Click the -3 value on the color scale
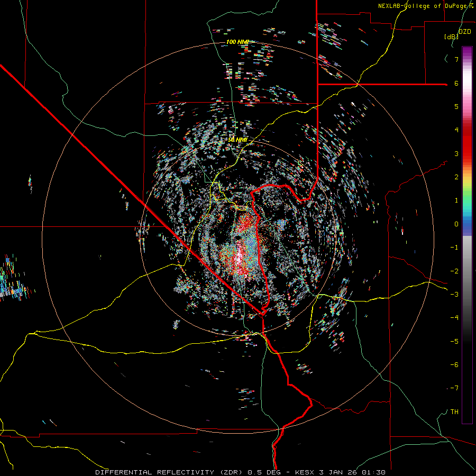The width and height of the screenshot is (476, 476). point(454,295)
